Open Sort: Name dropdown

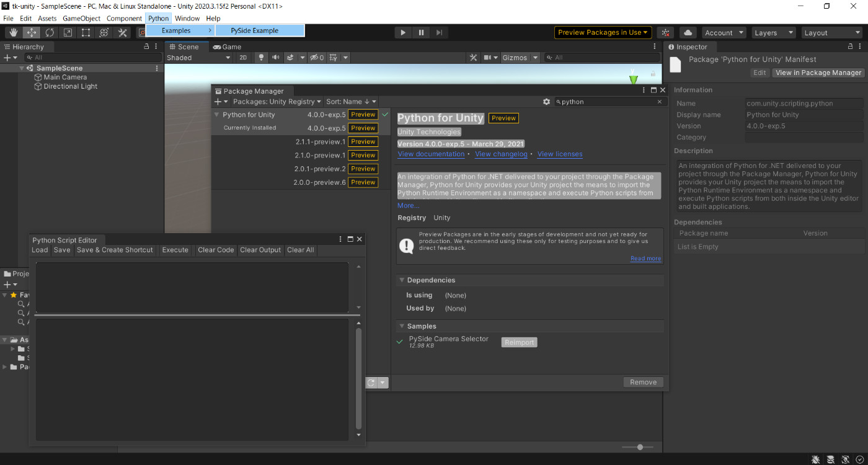[351, 102]
